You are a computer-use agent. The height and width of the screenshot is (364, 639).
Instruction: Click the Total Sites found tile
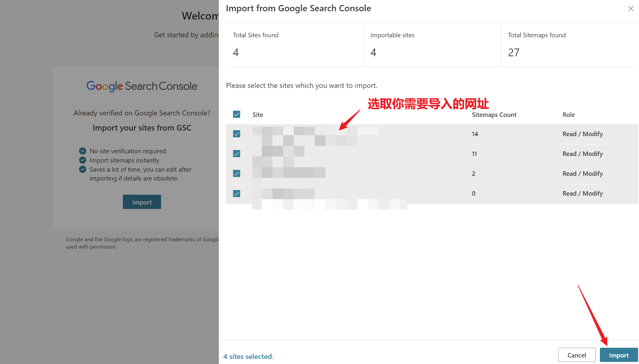pyautogui.click(x=294, y=44)
